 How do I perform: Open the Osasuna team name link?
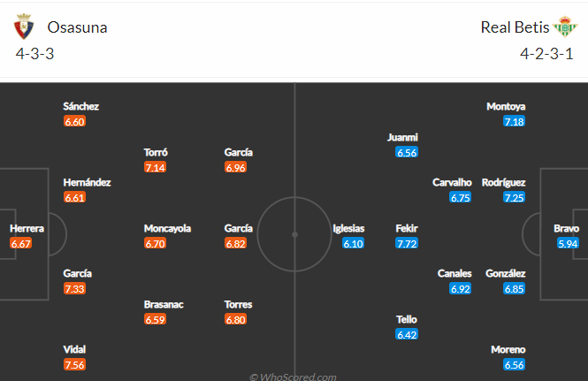point(77,27)
